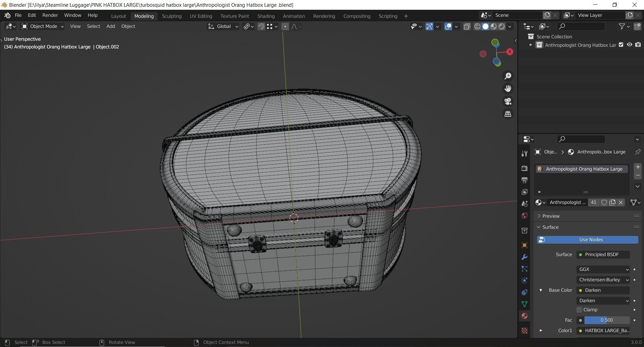The width and height of the screenshot is (644, 347).
Task: Open the Global transform orientation dropdown
Action: click(x=223, y=26)
